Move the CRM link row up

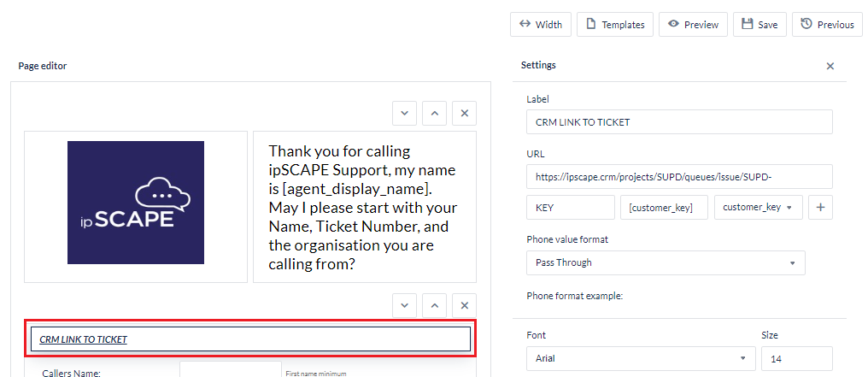tap(435, 305)
